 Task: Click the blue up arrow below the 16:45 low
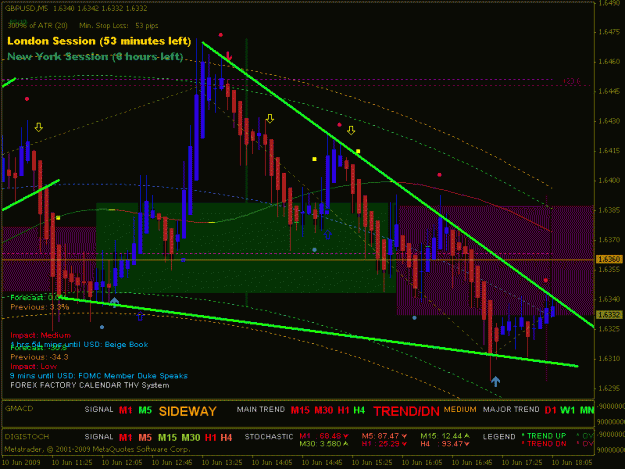pos(495,381)
